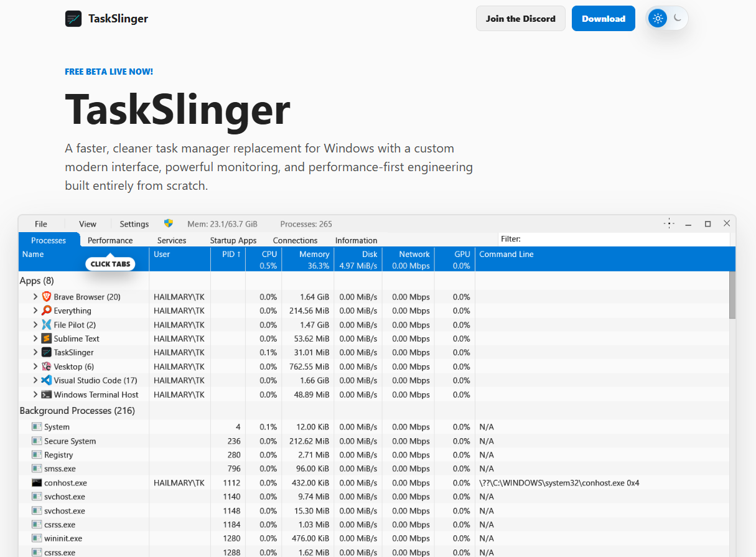Screen dimensions: 756x557
Task: Click the process list vertical scrollbar thumb
Action: [x=732, y=295]
